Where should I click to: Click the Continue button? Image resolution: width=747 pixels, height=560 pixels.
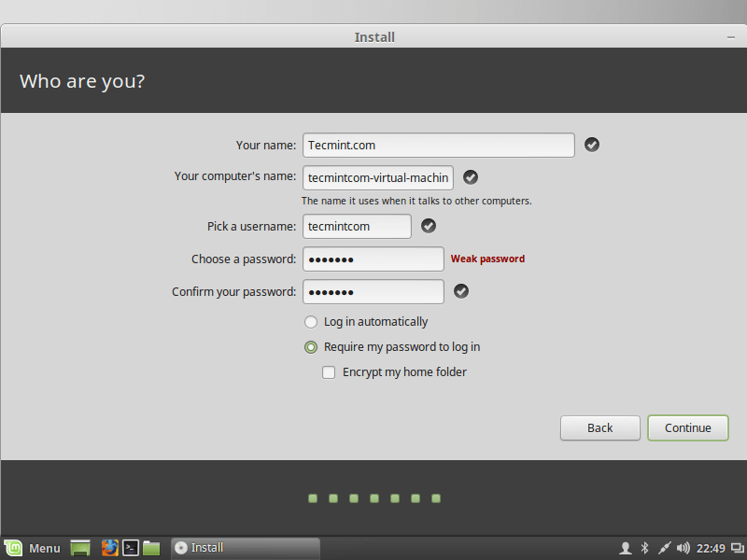point(687,427)
